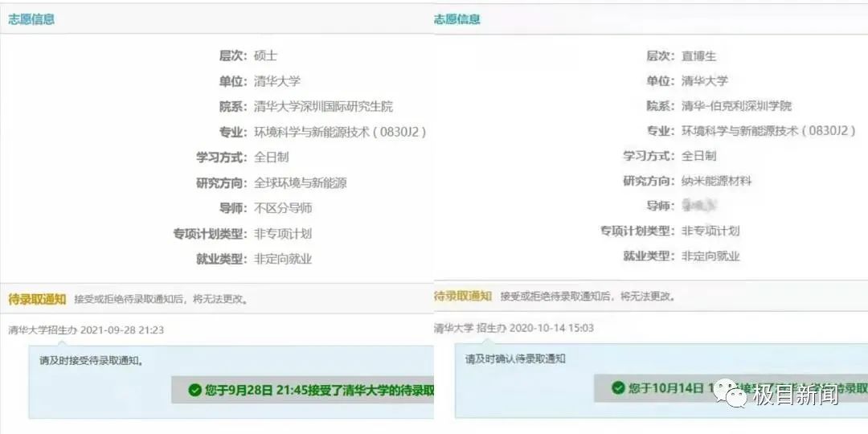Click 专业 value 环境科学与新能源技术 in the 硕士 panel
The width and height of the screenshot is (868, 434).
pyautogui.click(x=340, y=132)
